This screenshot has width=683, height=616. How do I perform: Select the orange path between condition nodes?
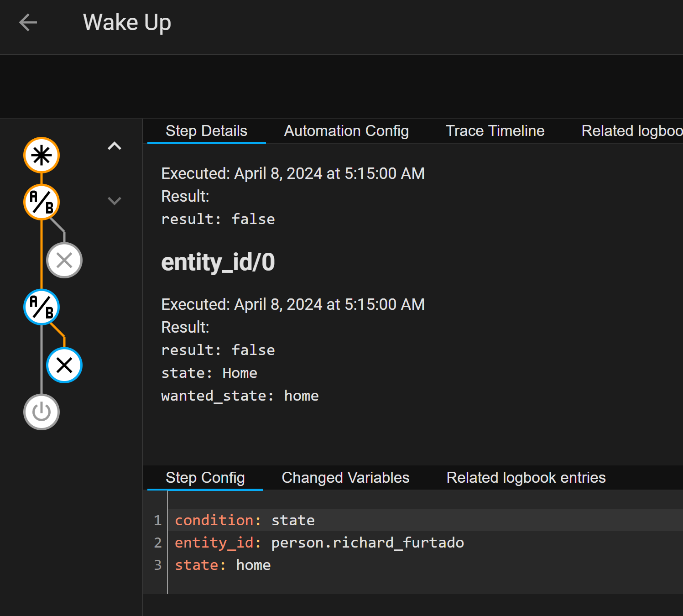[42, 255]
